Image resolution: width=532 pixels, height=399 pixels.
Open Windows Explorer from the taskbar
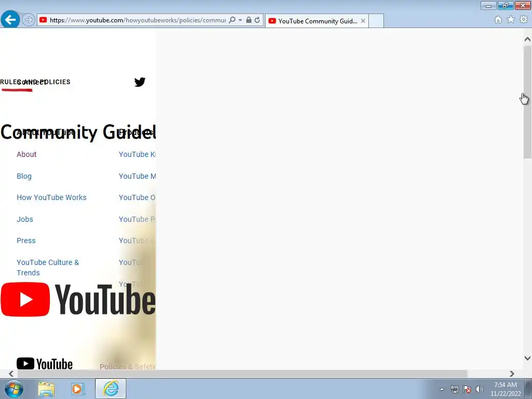pyautogui.click(x=46, y=389)
